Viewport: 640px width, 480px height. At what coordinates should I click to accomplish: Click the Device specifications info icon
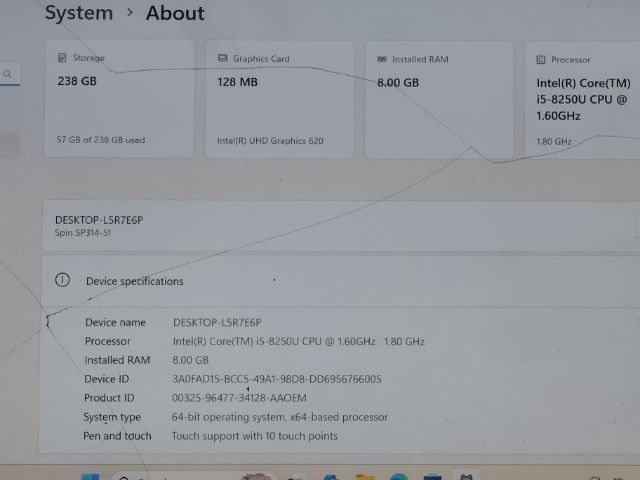click(62, 280)
